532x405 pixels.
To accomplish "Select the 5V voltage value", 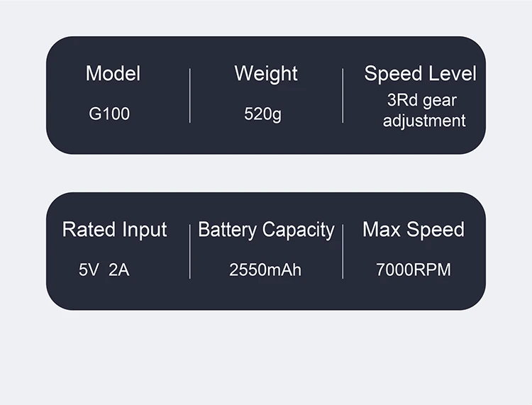I will tap(89, 270).
